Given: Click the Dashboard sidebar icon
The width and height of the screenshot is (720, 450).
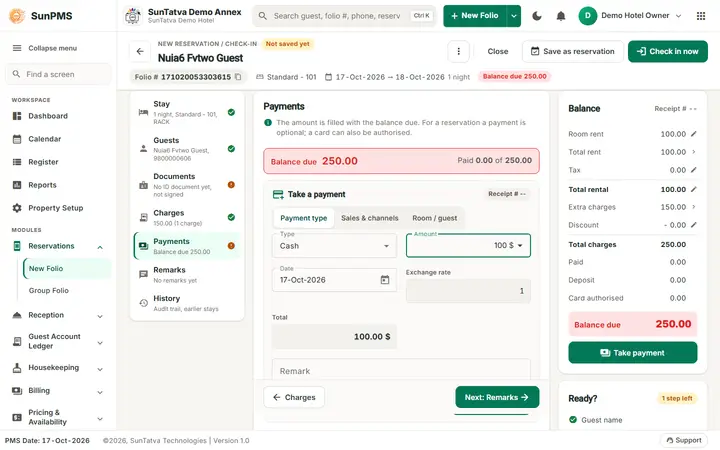Looking at the screenshot, I should 17,116.
